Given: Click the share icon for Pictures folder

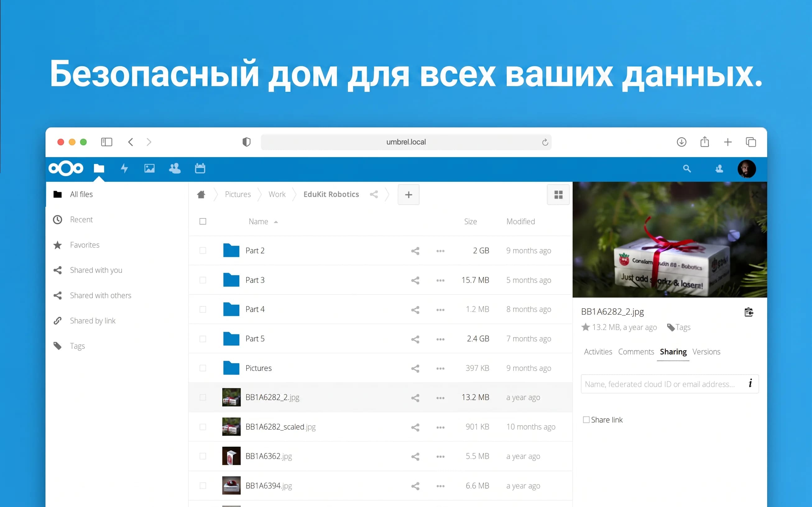Looking at the screenshot, I should (x=415, y=368).
